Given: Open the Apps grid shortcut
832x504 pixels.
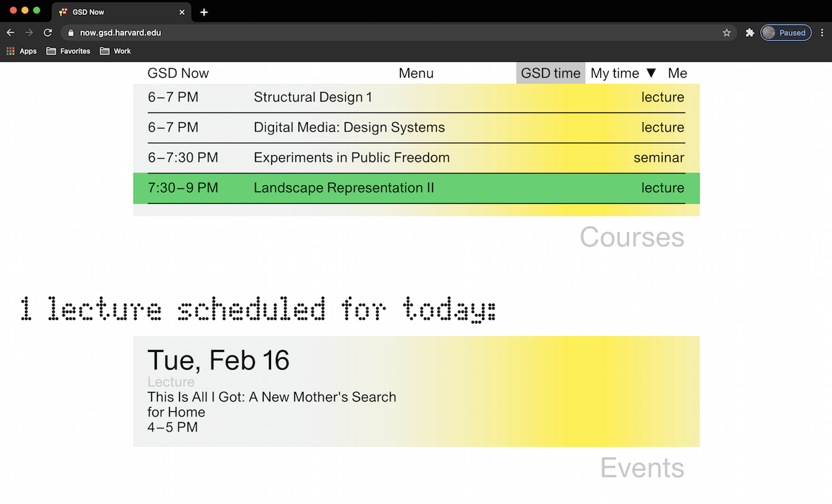Looking at the screenshot, I should point(21,51).
